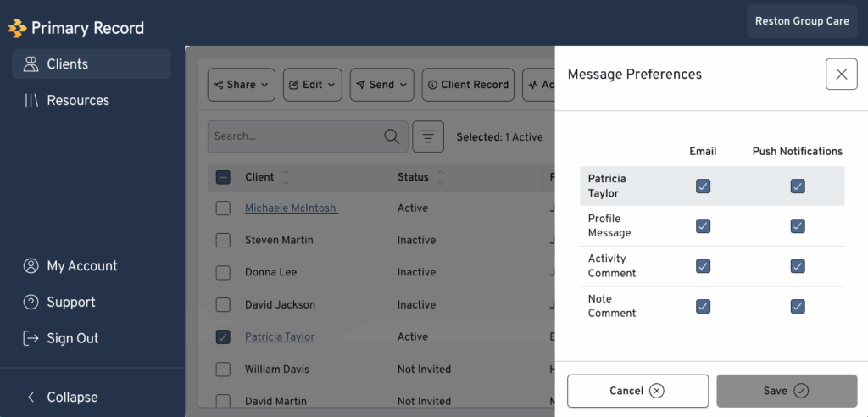868x417 pixels.
Task: Expand the Send dropdown
Action: coord(381,85)
